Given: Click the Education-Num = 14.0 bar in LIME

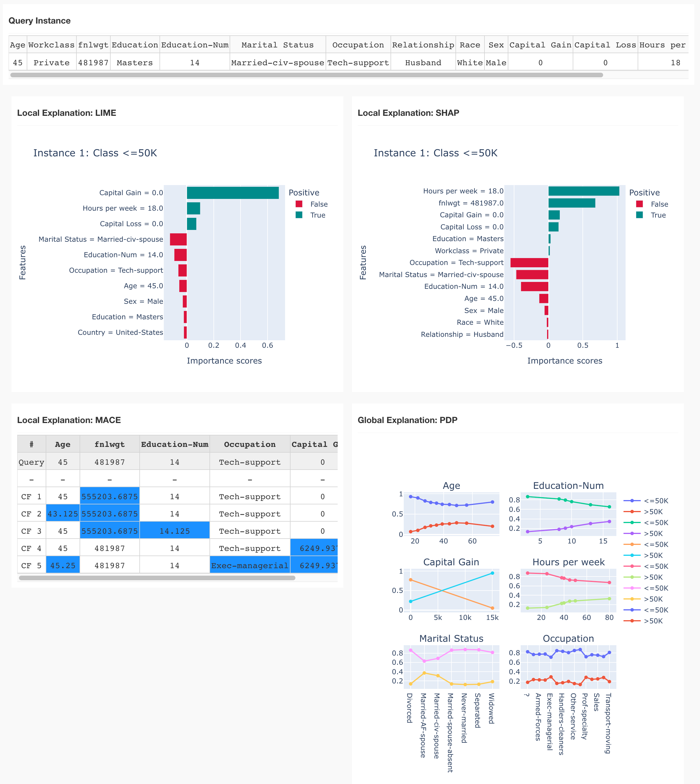Looking at the screenshot, I should tap(180, 255).
